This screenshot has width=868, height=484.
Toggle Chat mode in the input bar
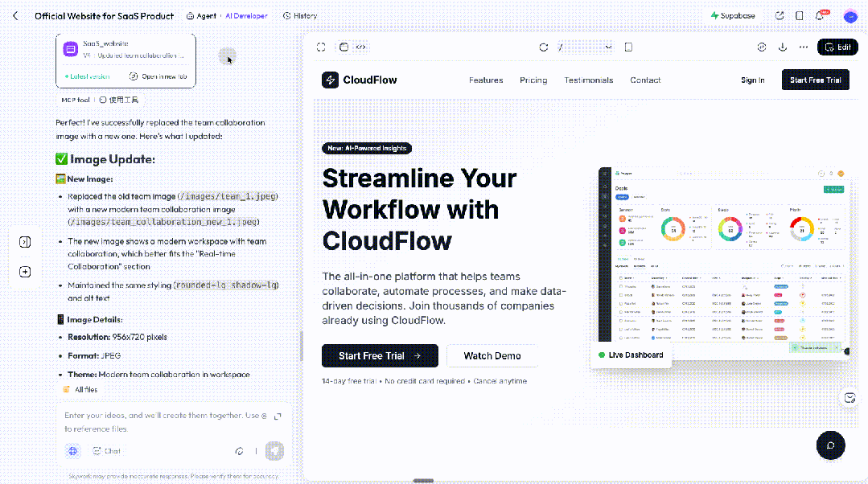pos(107,451)
